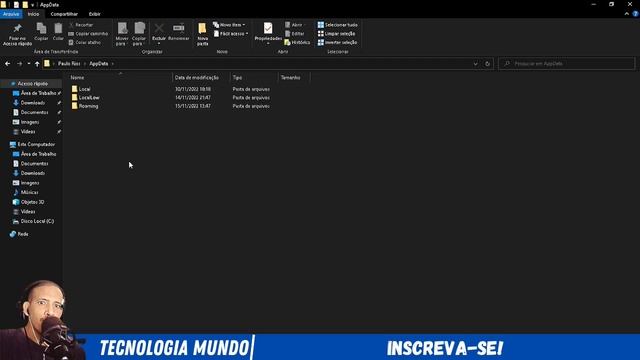Click the Pesquisar em AppData search box

[567, 64]
